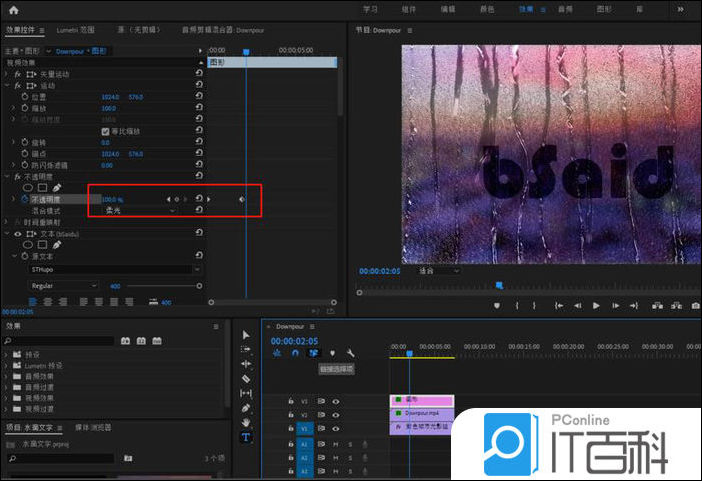Click the Home icon at top left
702x481 pixels.
click(13, 9)
